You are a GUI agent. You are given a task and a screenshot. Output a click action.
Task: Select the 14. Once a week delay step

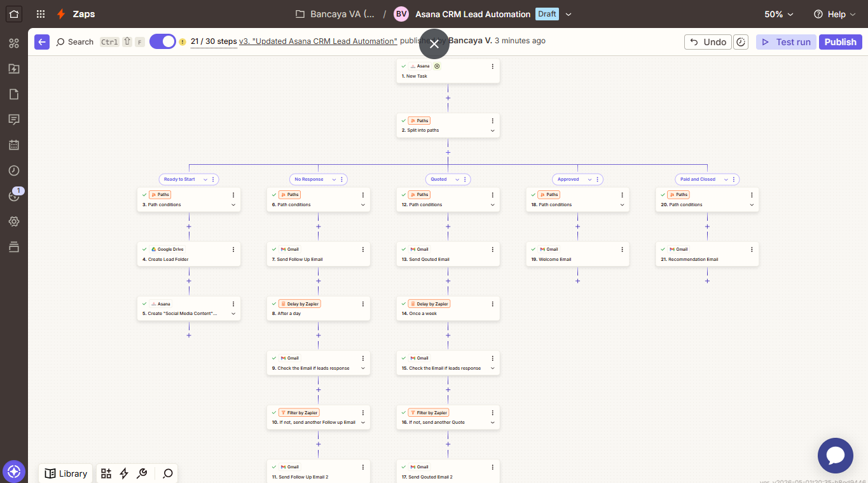click(x=448, y=309)
